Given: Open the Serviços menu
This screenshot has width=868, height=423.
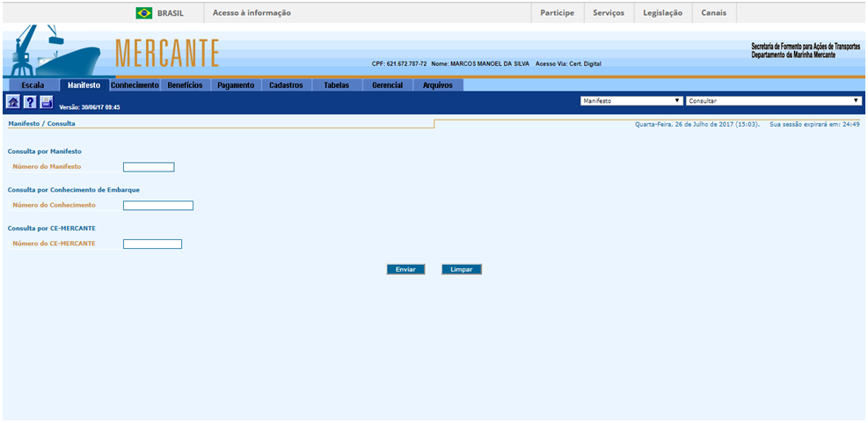Looking at the screenshot, I should click(609, 12).
